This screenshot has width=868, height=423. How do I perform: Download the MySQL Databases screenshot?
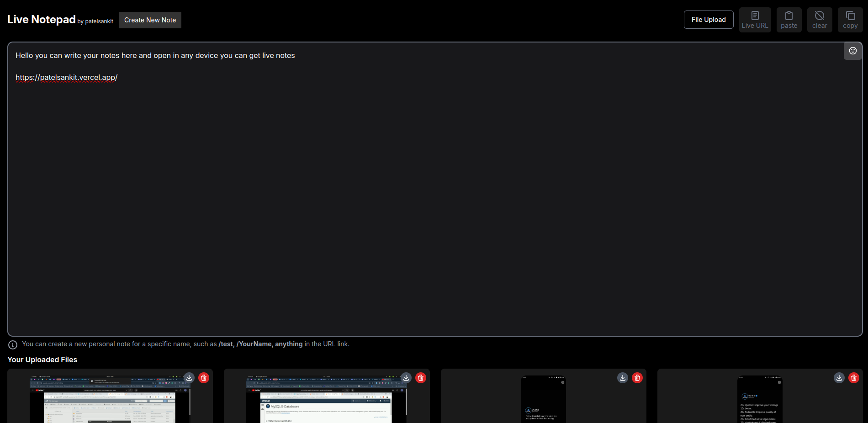click(406, 378)
